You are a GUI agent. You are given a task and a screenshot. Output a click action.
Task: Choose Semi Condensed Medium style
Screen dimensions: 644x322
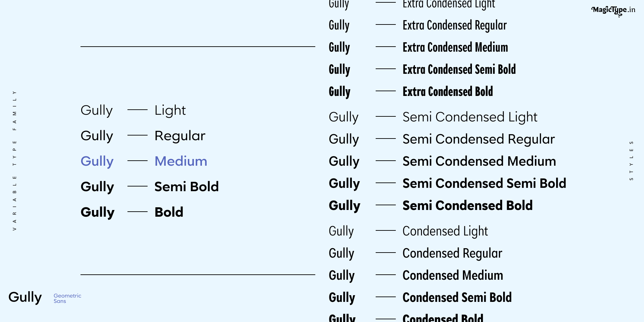coord(479,161)
